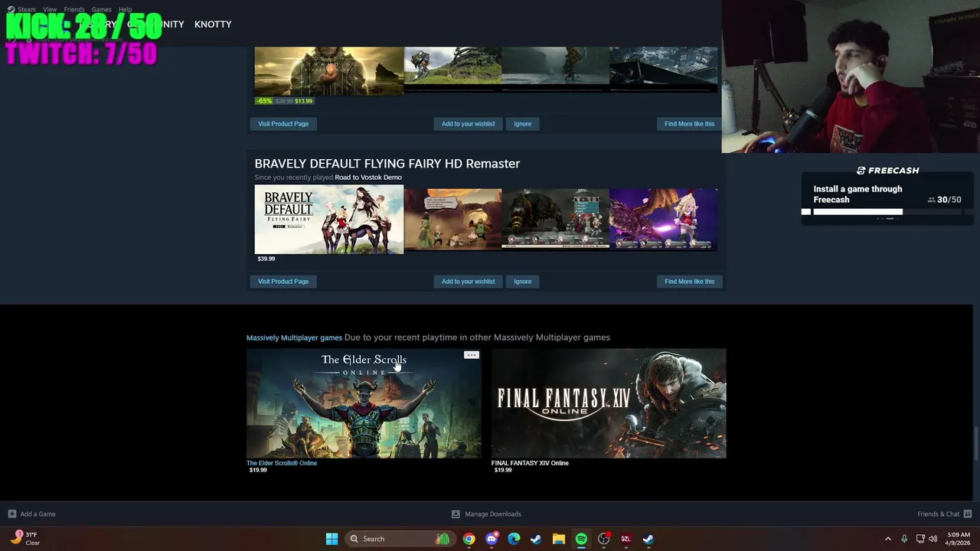Open the Friends menu

point(74,10)
